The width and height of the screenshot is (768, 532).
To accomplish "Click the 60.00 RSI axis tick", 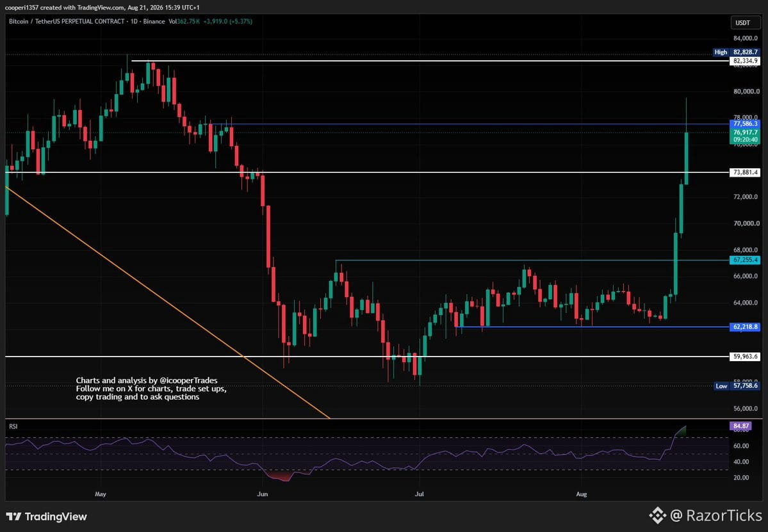I will point(741,446).
